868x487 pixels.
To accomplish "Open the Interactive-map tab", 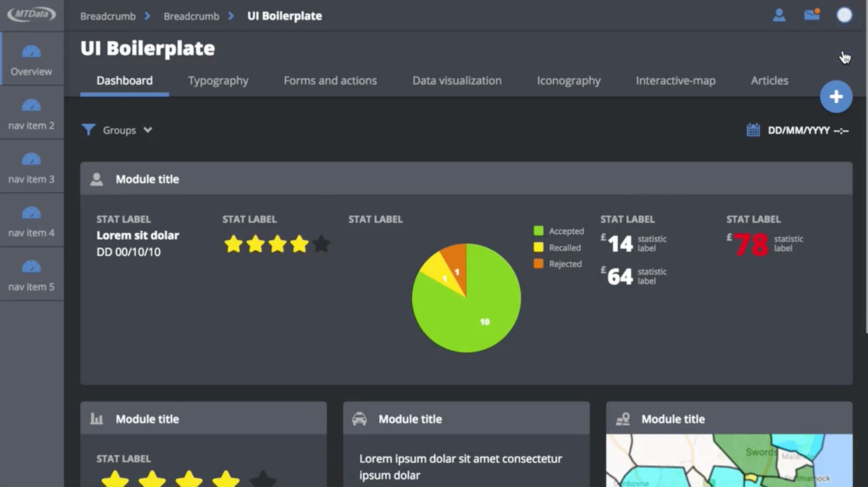I will (676, 81).
